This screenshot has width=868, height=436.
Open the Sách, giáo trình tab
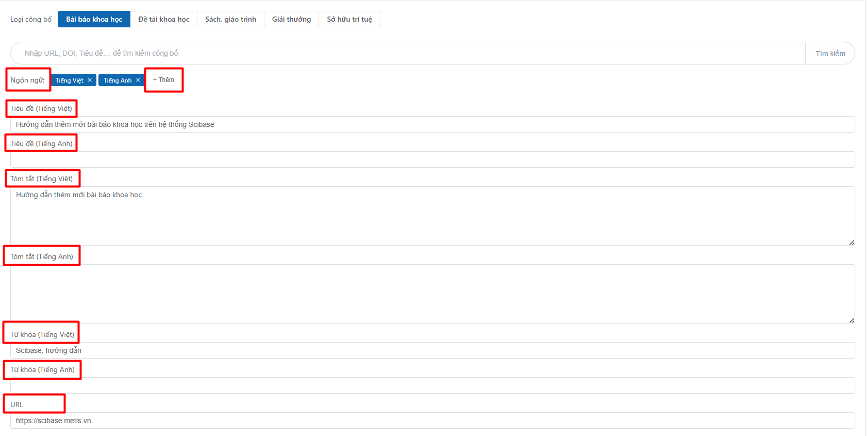[230, 19]
